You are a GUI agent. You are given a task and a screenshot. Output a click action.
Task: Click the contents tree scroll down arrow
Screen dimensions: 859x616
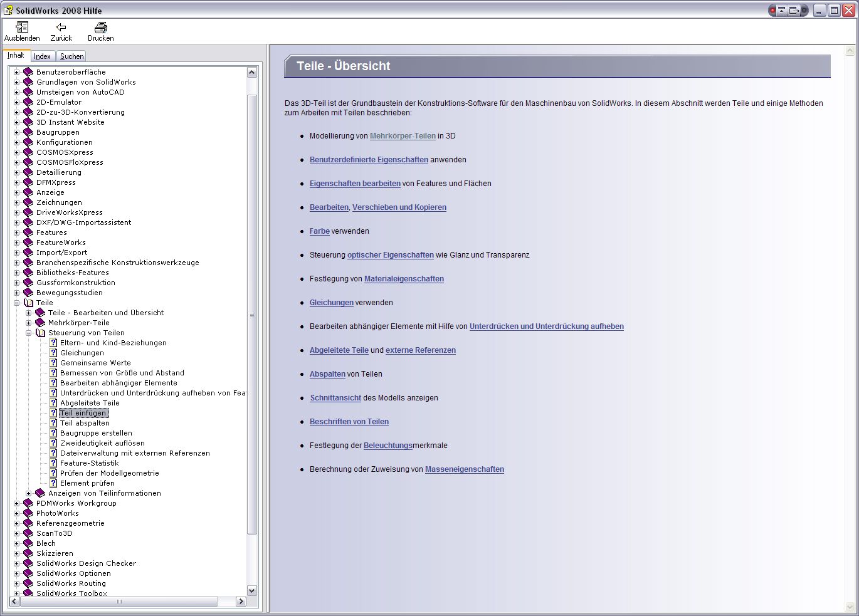click(252, 590)
